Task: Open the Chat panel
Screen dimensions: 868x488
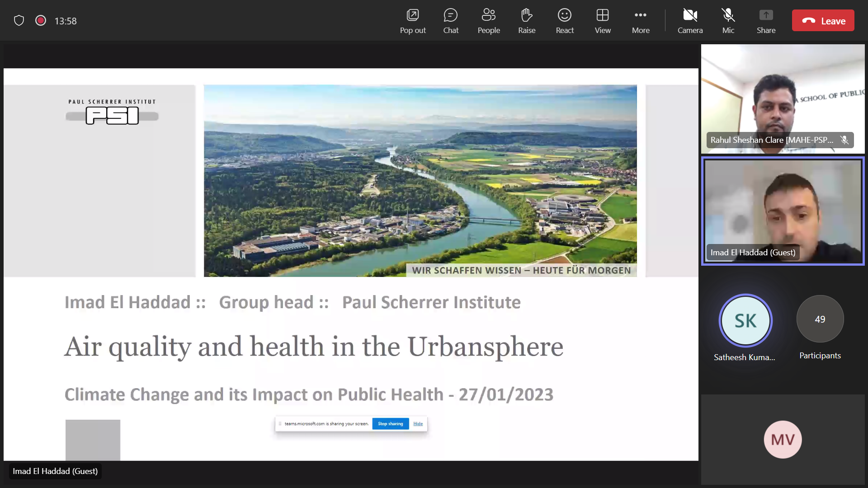Action: pos(450,21)
